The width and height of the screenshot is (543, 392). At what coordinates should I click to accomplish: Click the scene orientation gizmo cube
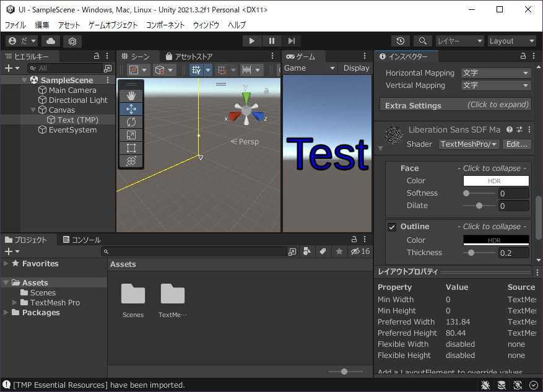tap(246, 110)
